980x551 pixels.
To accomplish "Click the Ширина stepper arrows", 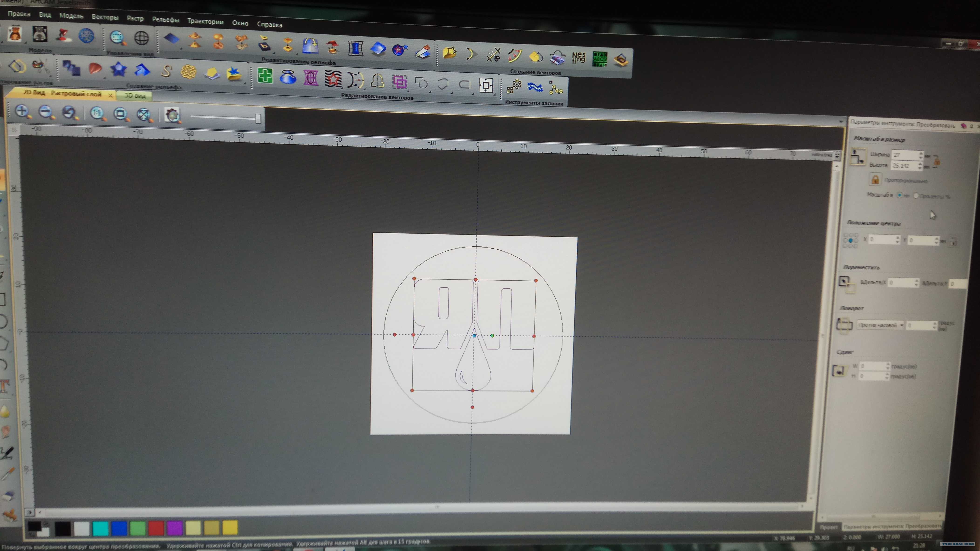I will coord(921,155).
